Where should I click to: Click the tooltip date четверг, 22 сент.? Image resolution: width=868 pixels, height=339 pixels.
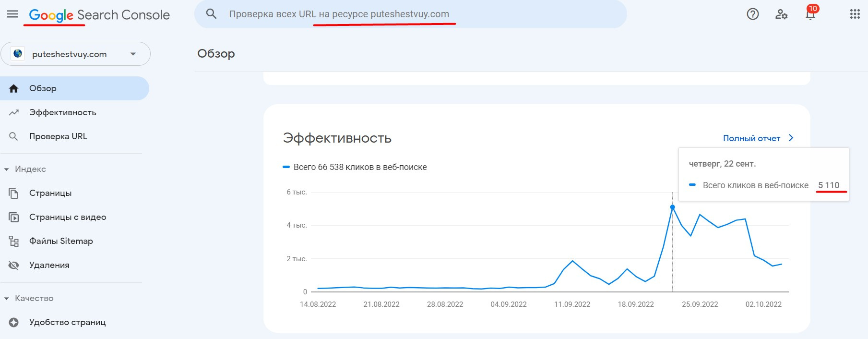722,164
